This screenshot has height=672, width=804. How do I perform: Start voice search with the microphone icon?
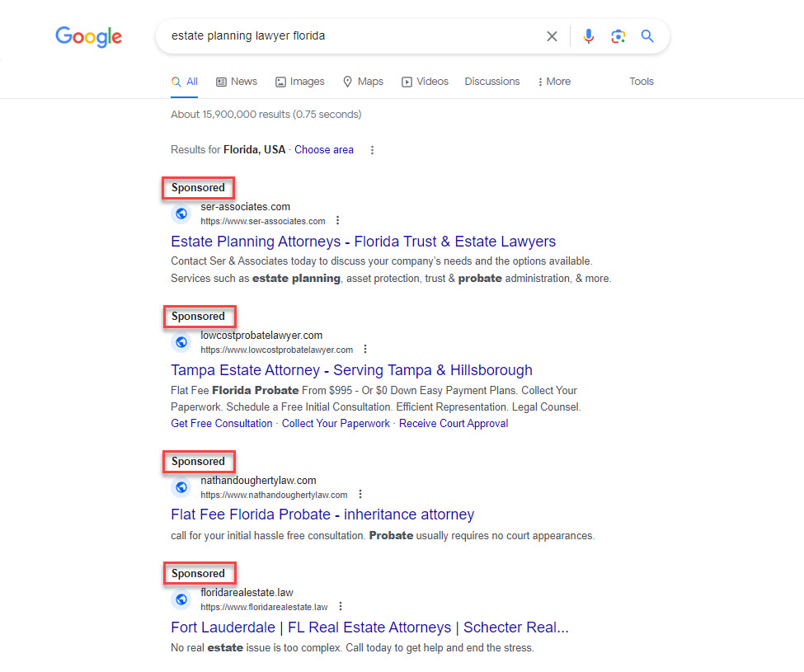(589, 36)
